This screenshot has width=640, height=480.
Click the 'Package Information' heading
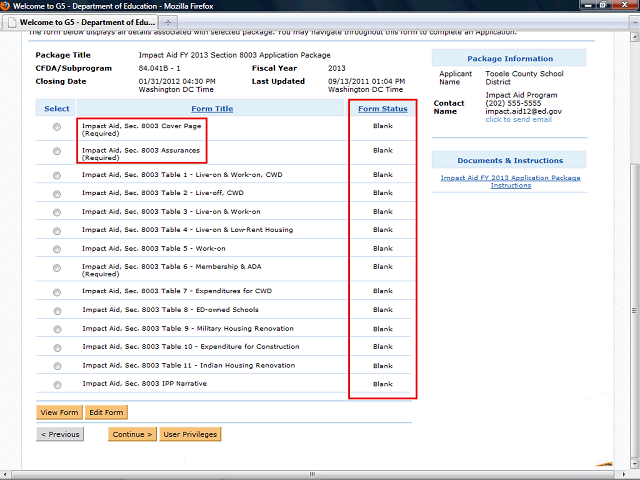coord(510,58)
